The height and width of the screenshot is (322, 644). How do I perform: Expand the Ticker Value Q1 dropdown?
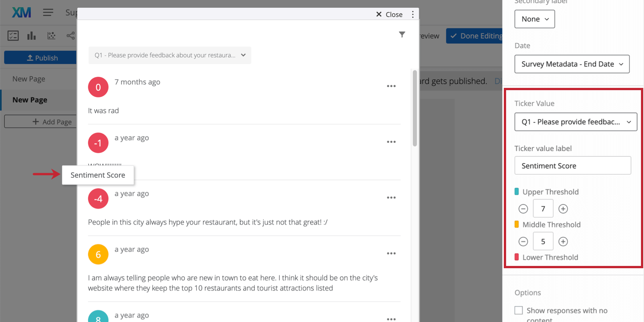click(575, 122)
